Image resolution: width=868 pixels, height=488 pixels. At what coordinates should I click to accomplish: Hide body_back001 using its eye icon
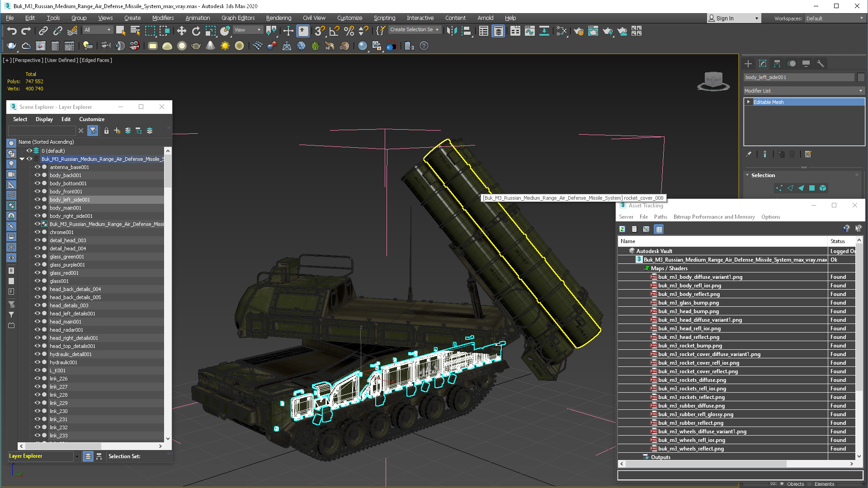coord(38,175)
